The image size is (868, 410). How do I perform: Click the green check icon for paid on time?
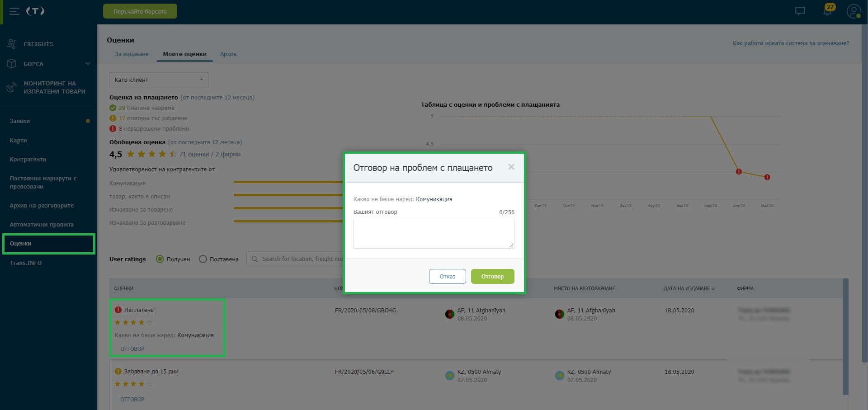coord(113,108)
